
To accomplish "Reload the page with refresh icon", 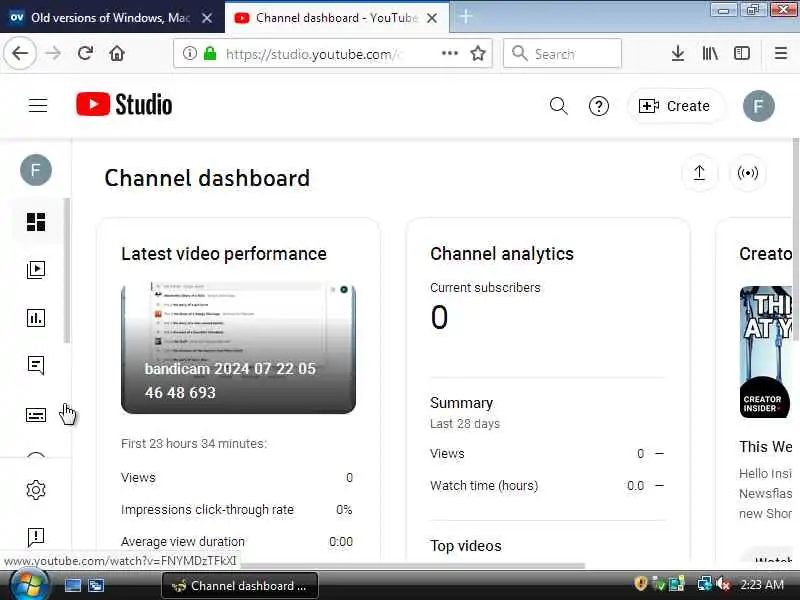I will point(85,53).
